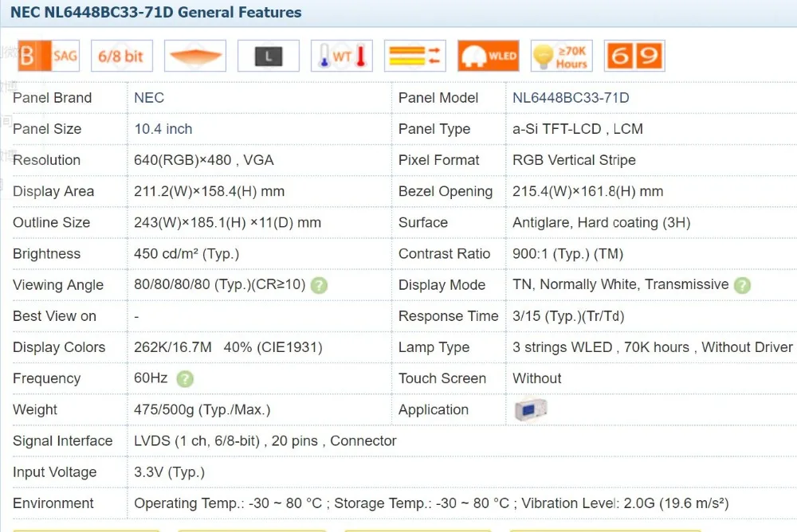Viewport: 797px width, 532px height.
Task: Click the Frequency label
Action: [x=46, y=378]
